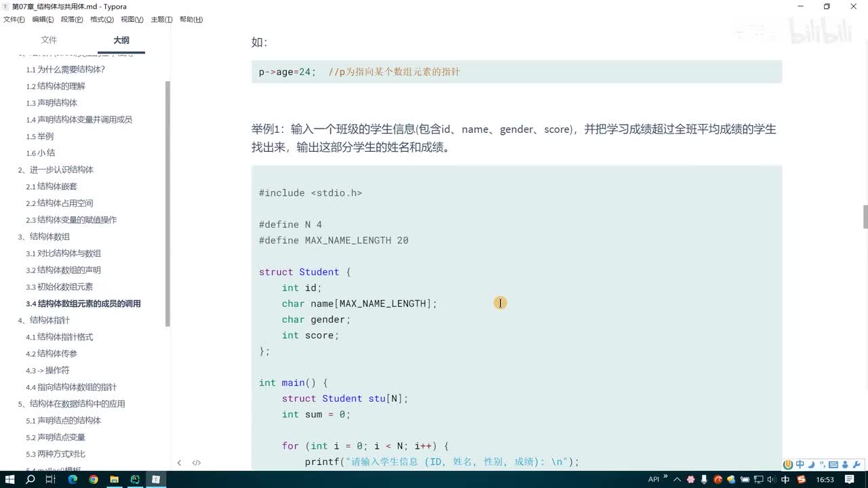The width and height of the screenshot is (868, 488).
Task: Open the 视图(V) menu
Action: click(x=132, y=20)
